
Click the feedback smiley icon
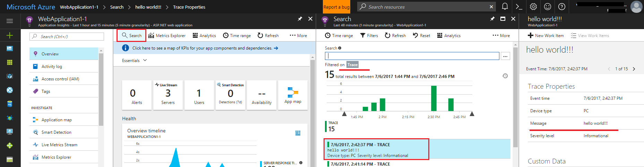pos(548,7)
